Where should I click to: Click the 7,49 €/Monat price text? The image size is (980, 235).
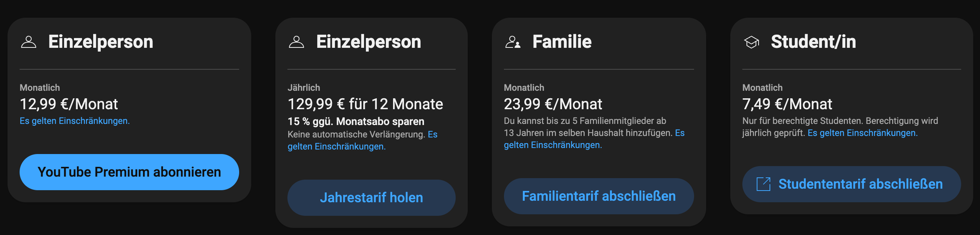(x=787, y=104)
